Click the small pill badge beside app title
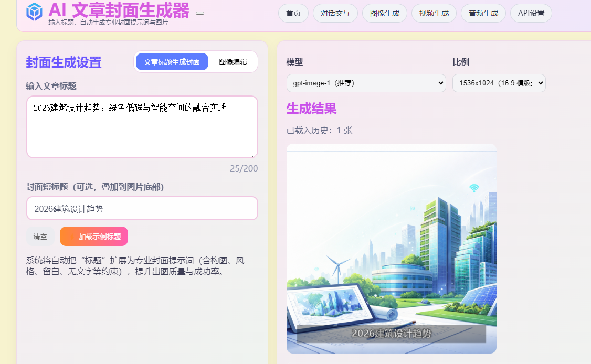 200,13
